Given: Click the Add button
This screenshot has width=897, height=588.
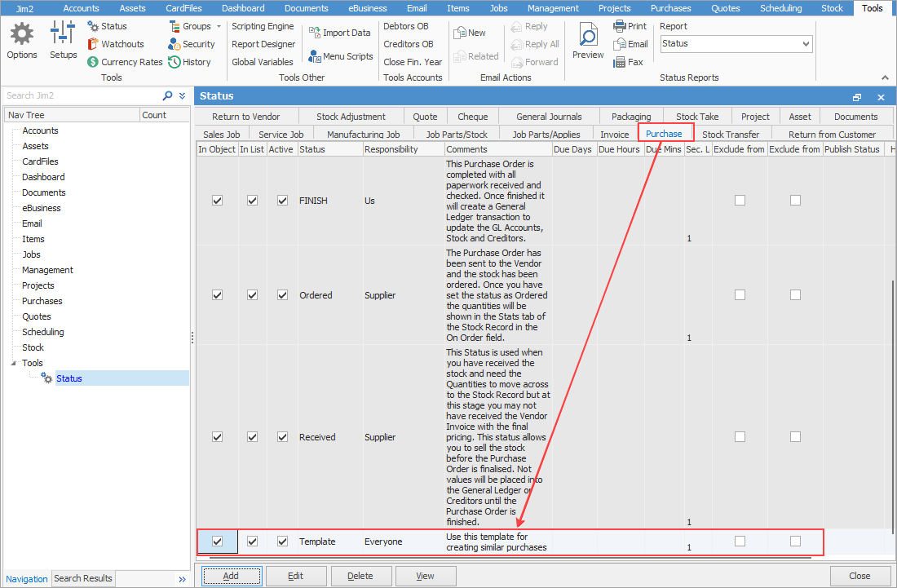Looking at the screenshot, I should coord(231,576).
